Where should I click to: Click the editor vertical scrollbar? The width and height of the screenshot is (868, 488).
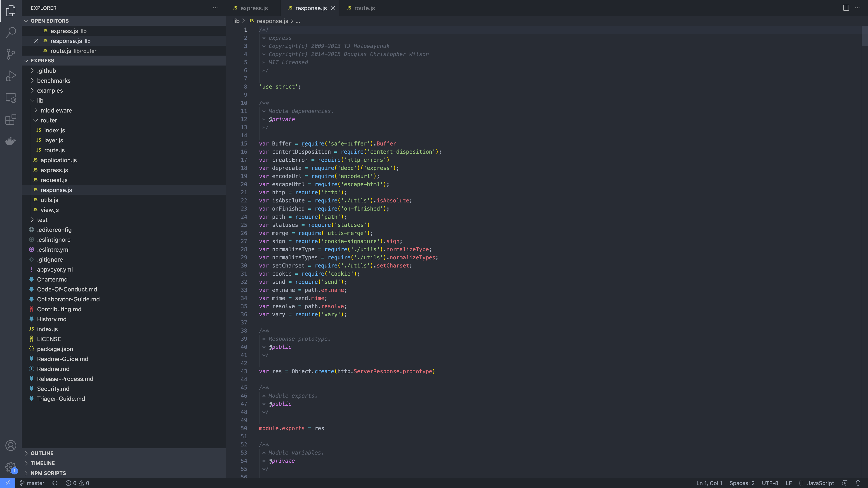point(865,36)
